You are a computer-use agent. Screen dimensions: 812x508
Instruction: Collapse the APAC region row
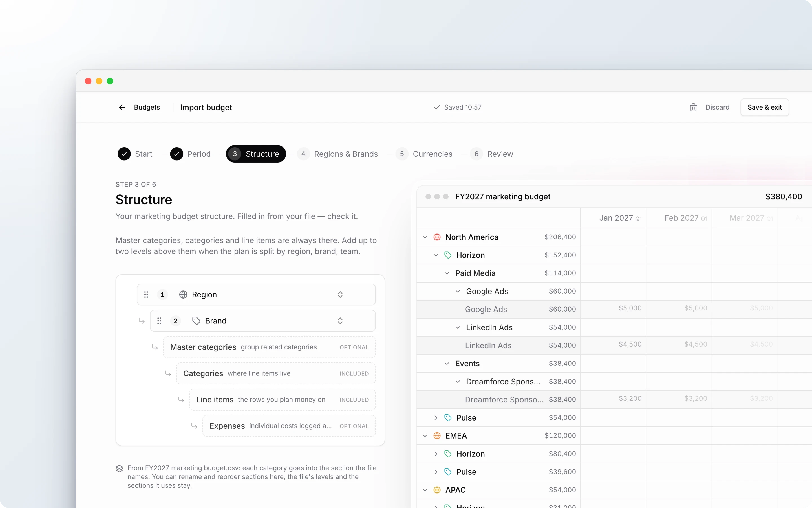(425, 490)
